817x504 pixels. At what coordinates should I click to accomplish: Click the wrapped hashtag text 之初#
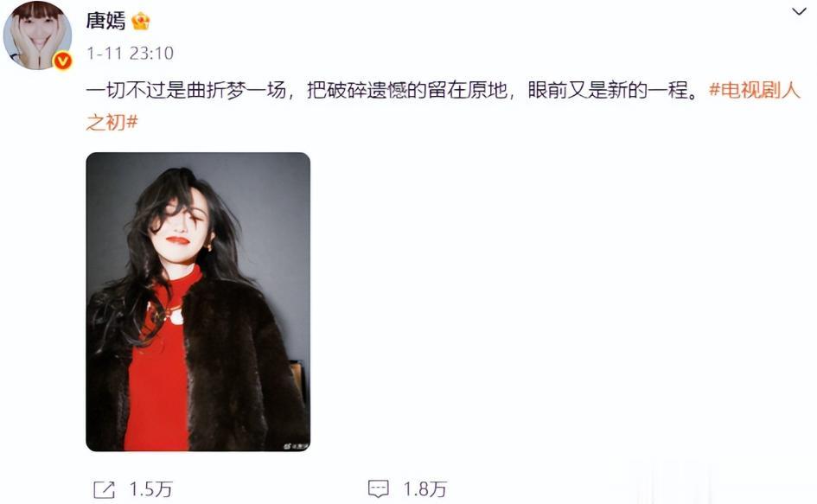point(112,122)
